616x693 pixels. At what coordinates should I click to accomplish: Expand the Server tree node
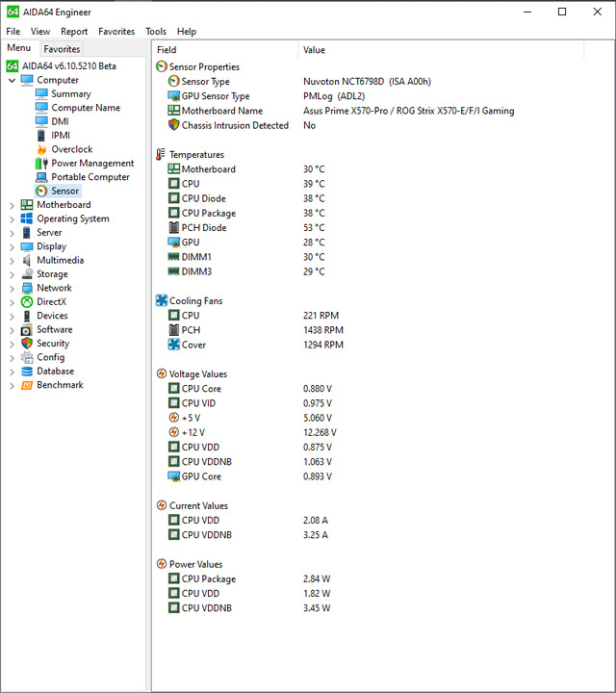pyautogui.click(x=12, y=233)
